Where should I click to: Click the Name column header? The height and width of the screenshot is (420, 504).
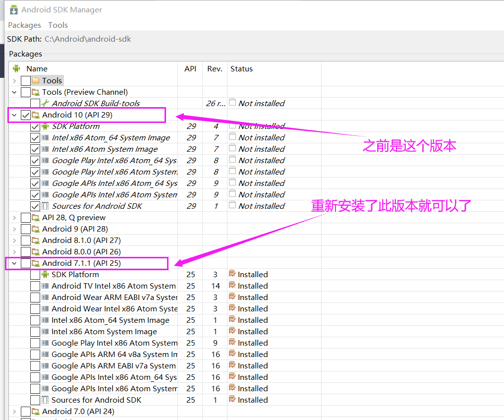click(37, 69)
